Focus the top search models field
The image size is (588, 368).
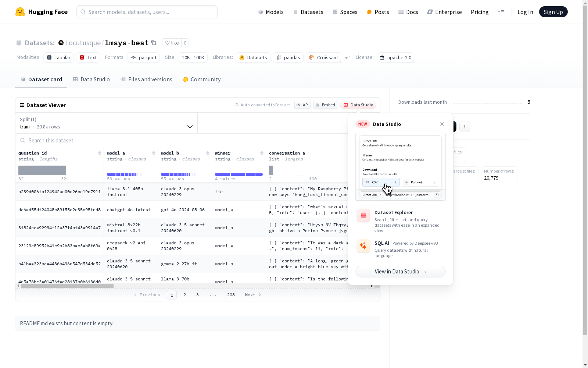coord(147,12)
